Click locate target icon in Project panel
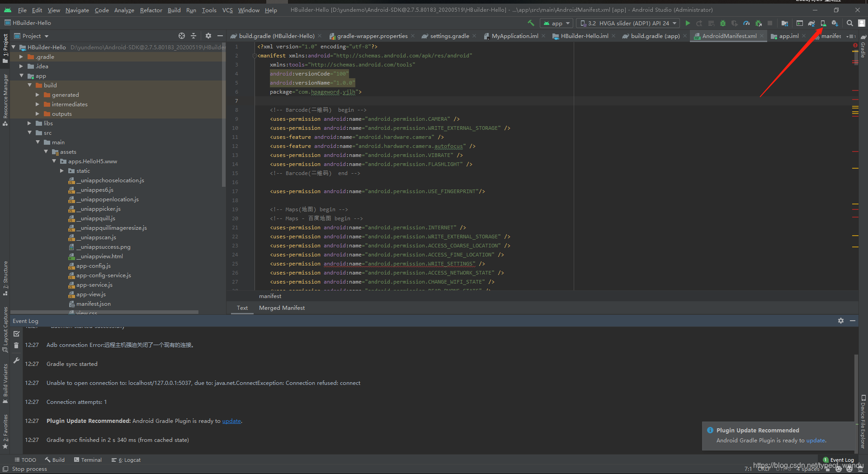This screenshot has width=868, height=474. [182, 36]
